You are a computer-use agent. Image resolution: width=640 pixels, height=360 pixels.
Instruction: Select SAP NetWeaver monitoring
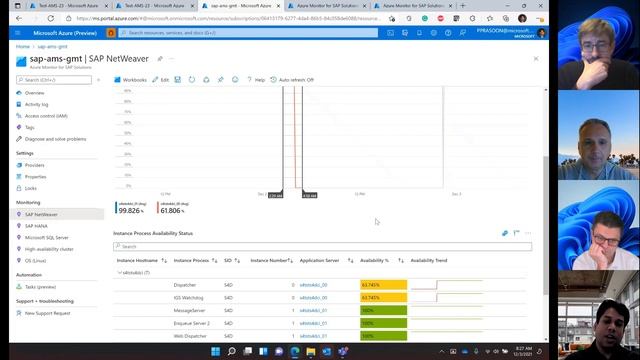coord(41,214)
